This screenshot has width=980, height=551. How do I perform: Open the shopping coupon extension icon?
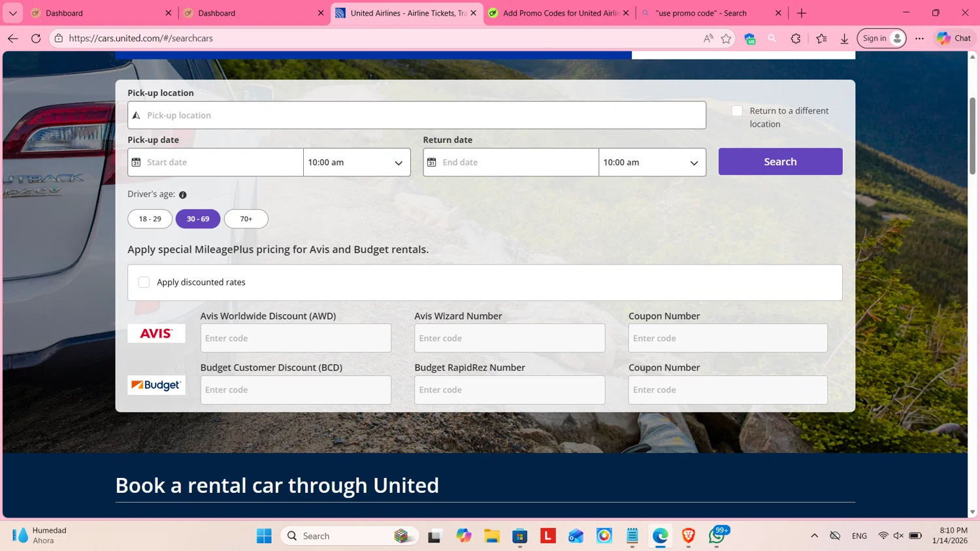(750, 39)
